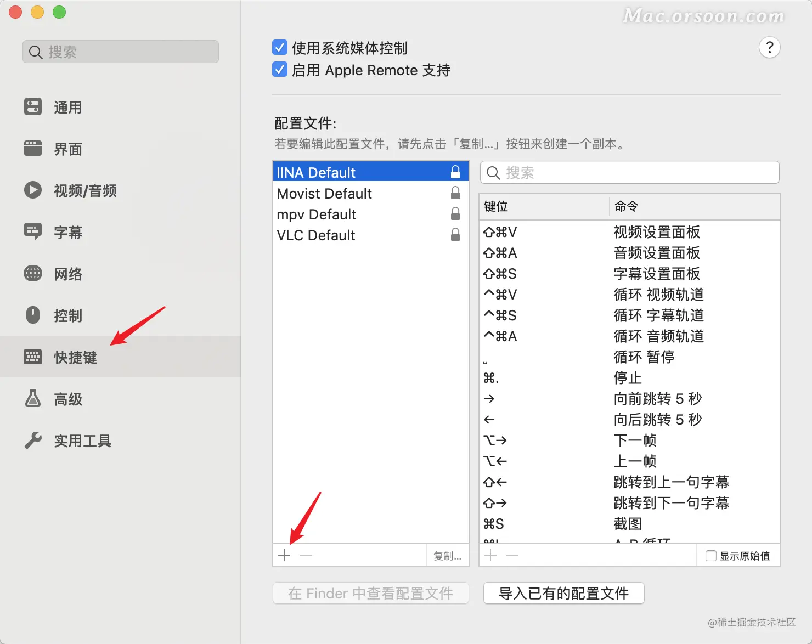Add a key binding with plus button
Image resolution: width=812 pixels, height=644 pixels.
(x=491, y=555)
